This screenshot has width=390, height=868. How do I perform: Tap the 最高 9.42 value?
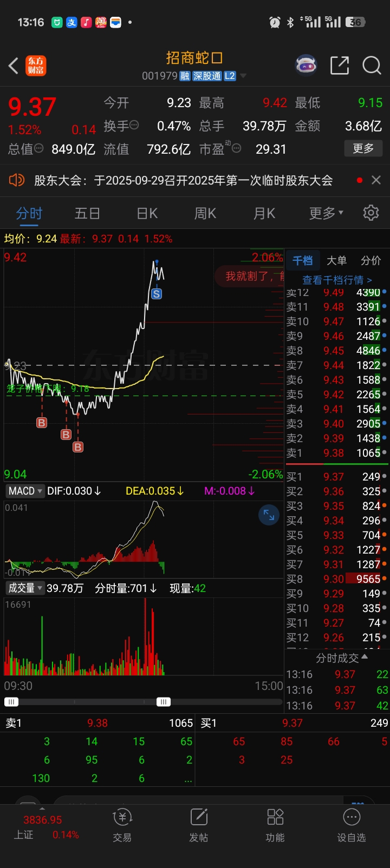point(275,103)
